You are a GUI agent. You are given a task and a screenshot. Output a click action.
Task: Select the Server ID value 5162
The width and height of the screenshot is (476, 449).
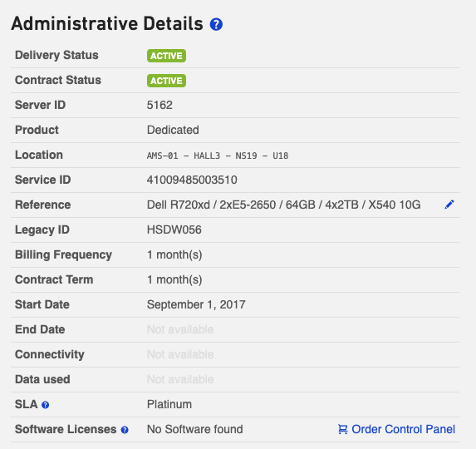159,105
